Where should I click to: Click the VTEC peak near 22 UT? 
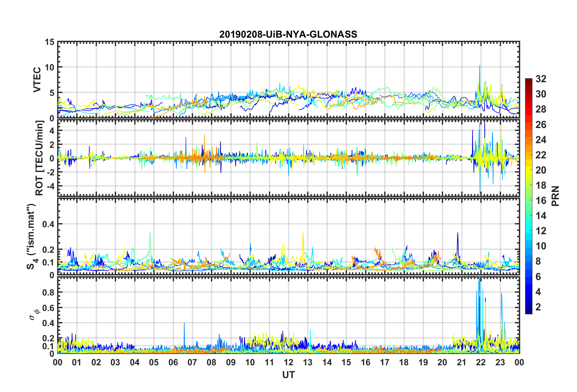(x=479, y=66)
